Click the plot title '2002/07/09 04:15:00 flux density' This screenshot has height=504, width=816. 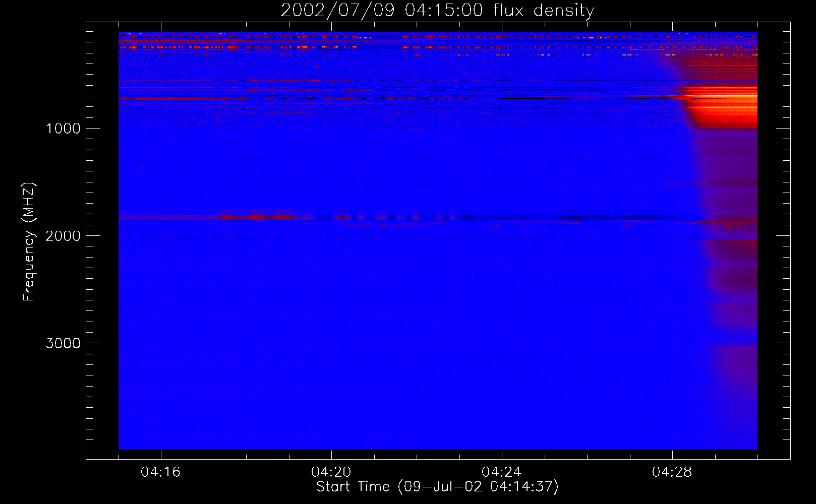pyautogui.click(x=437, y=11)
